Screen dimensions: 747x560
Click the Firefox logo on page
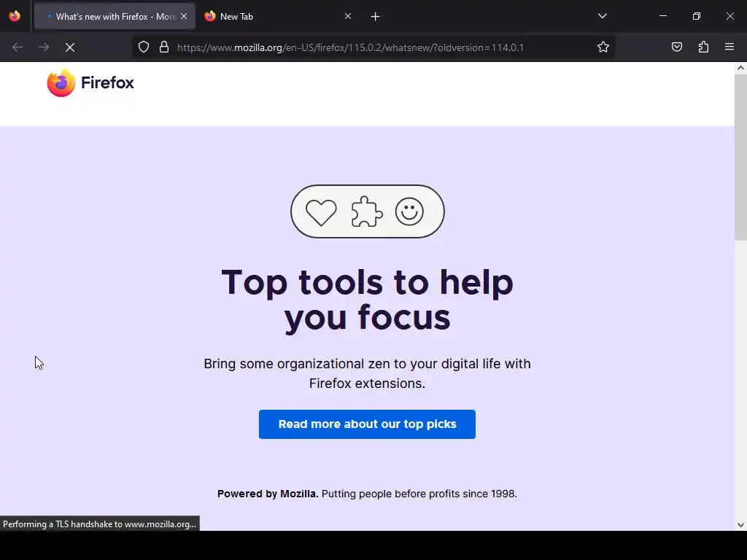coord(90,82)
